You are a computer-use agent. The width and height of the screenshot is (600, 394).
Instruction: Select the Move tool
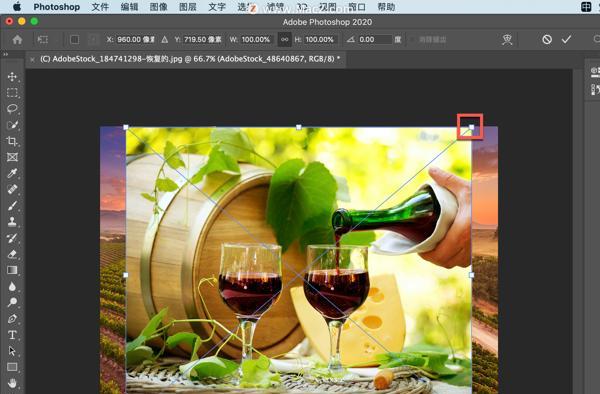tap(12, 77)
